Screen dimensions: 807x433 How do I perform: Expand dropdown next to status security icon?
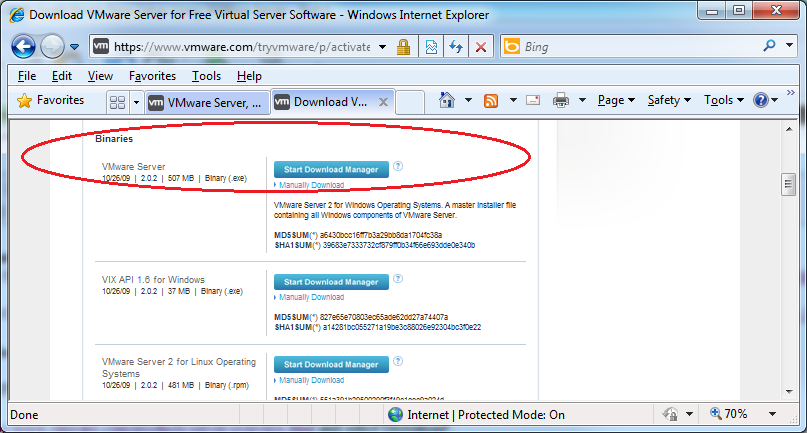click(689, 414)
